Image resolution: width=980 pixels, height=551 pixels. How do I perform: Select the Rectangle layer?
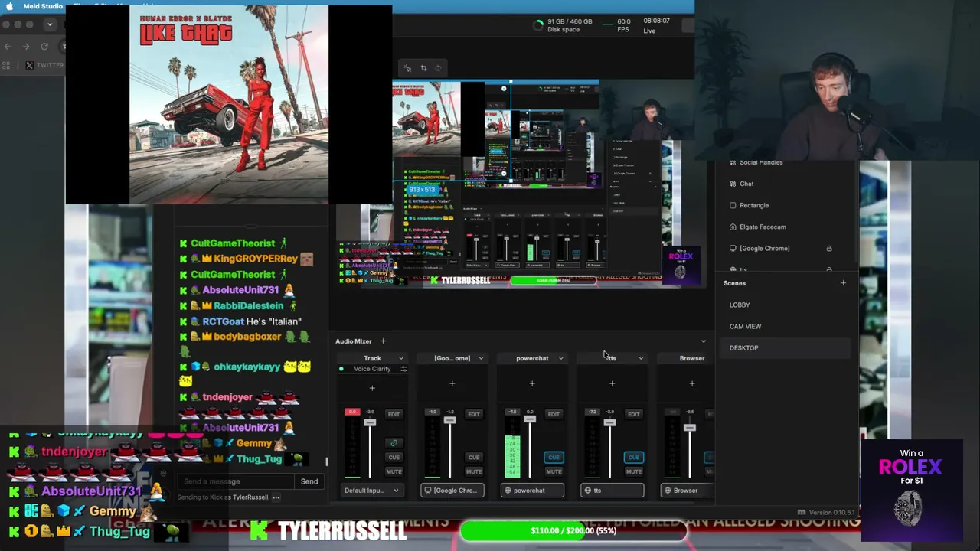[783, 205]
